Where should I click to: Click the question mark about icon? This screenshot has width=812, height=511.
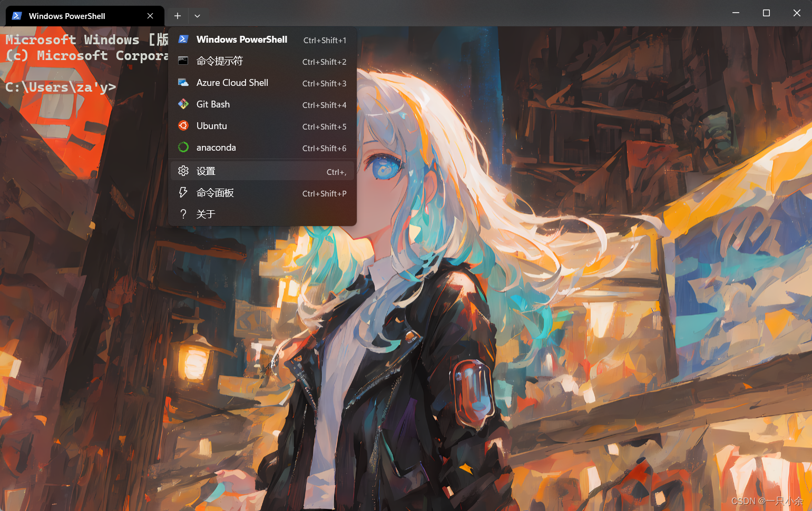(183, 214)
